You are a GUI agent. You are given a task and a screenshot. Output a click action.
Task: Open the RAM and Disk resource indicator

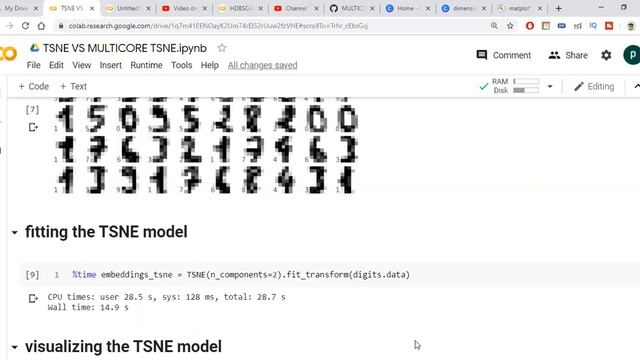coord(516,86)
